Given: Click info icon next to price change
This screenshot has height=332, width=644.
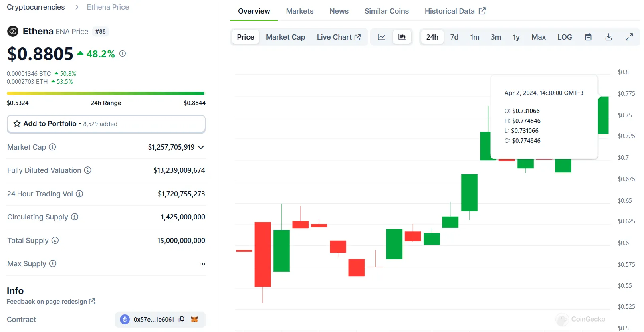Looking at the screenshot, I should click(123, 53).
